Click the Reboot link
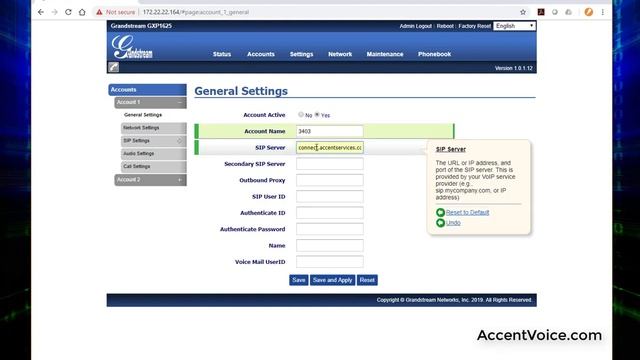640x360 pixels. pyautogui.click(x=445, y=26)
